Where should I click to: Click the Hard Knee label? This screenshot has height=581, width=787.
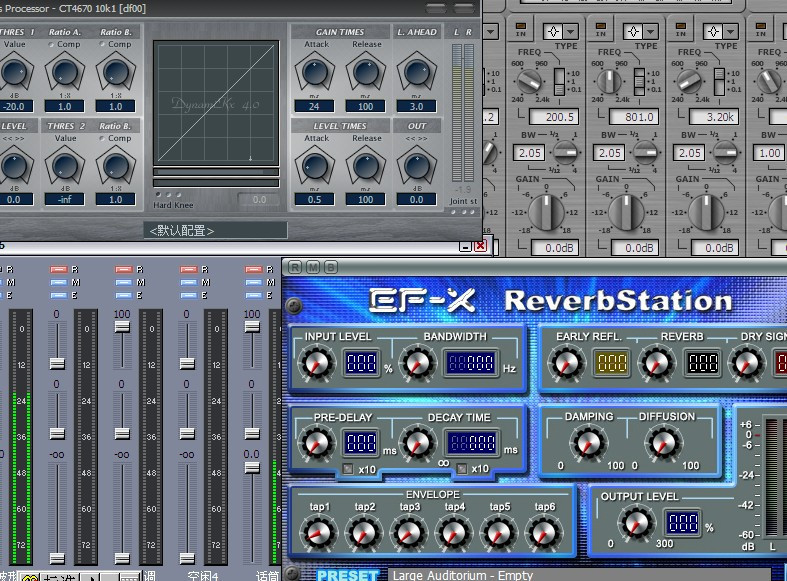click(173, 205)
